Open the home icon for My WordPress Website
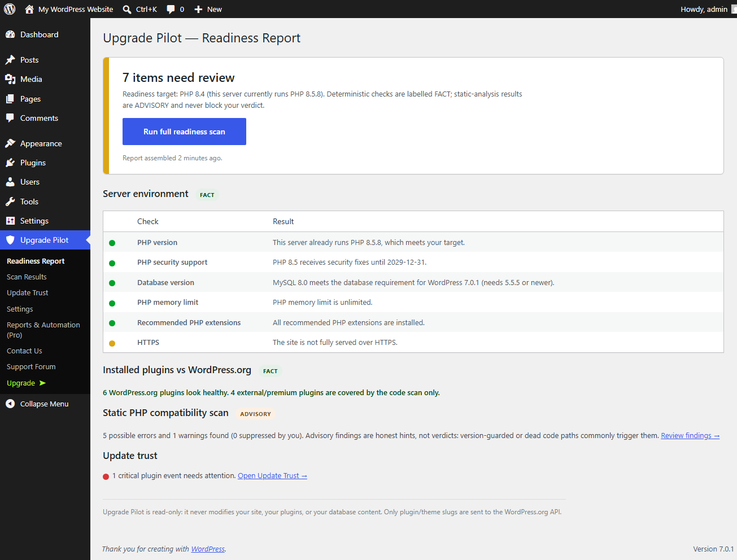 pos(29,9)
